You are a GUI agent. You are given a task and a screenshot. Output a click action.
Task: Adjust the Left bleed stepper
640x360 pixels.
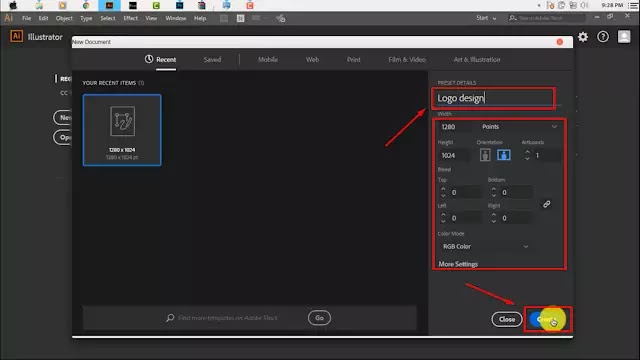coord(443,218)
